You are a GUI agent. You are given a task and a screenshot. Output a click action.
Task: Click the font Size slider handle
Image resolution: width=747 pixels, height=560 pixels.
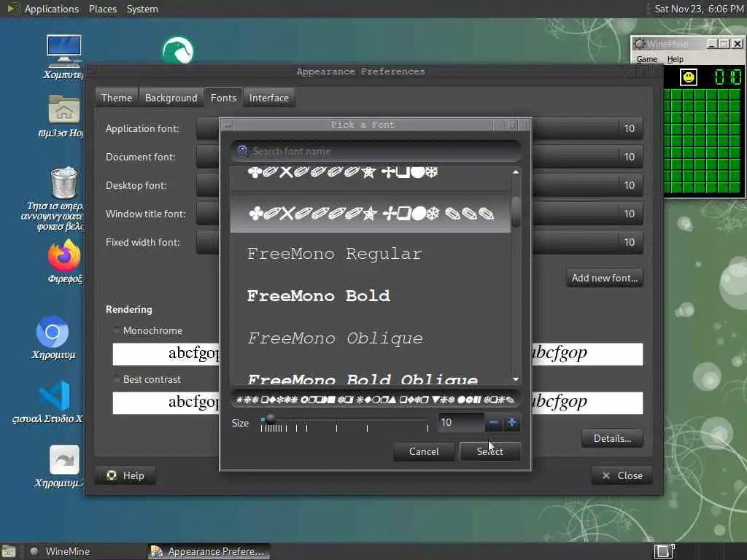(270, 419)
